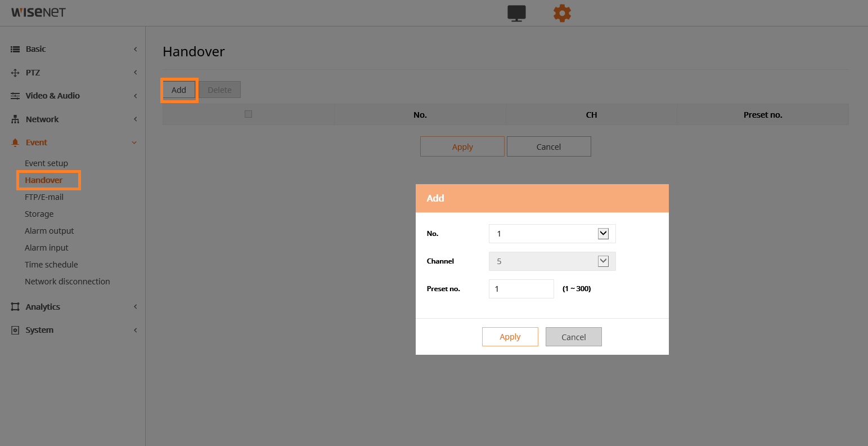
Task: Click the Wisenet logo
Action: pyautogui.click(x=38, y=12)
